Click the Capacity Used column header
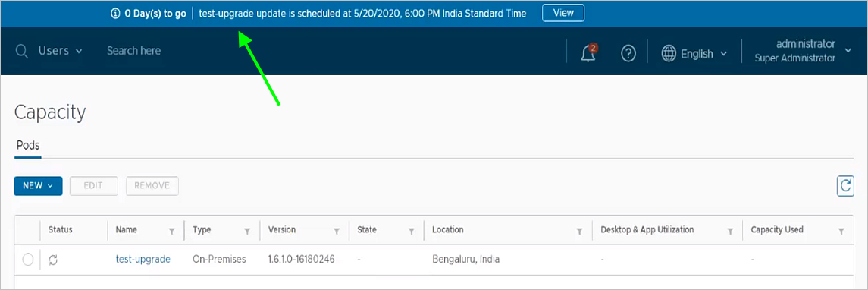Image resolution: width=868 pixels, height=290 pixels. 777,229
